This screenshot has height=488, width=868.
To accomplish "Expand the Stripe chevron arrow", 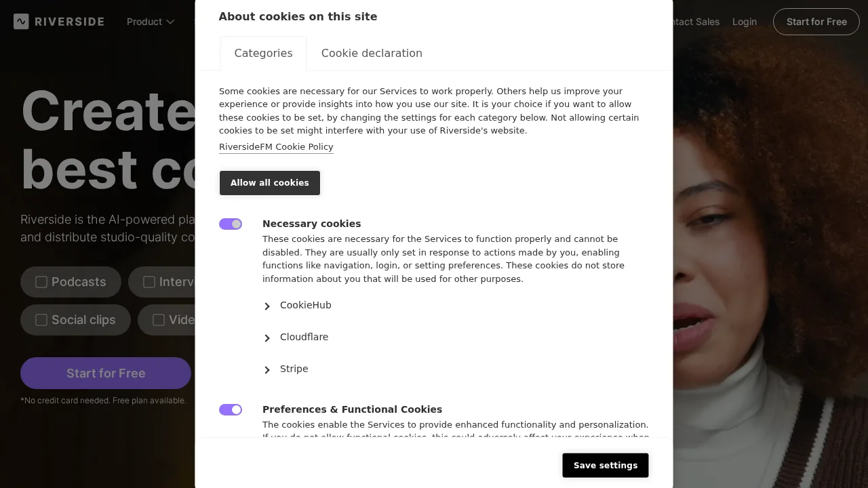I will click(x=267, y=370).
